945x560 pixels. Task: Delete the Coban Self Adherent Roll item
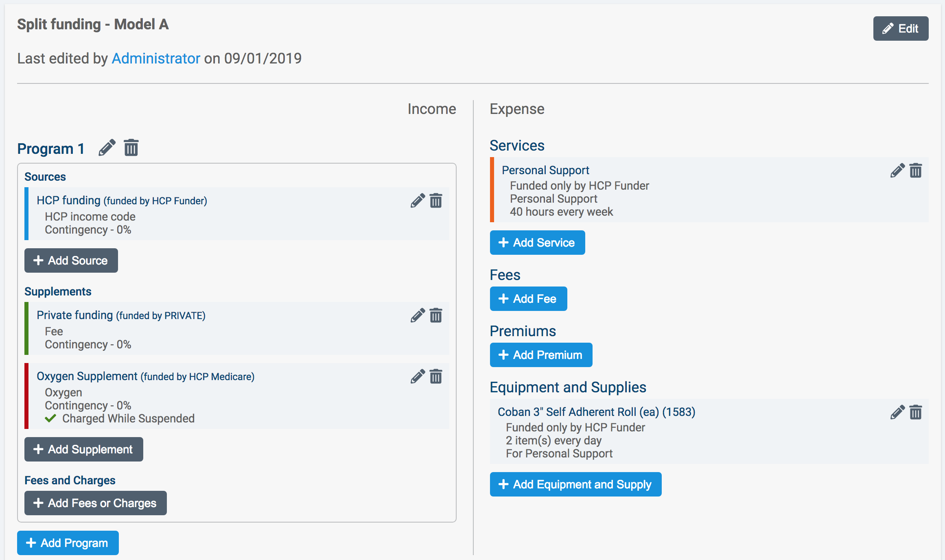[x=916, y=412]
